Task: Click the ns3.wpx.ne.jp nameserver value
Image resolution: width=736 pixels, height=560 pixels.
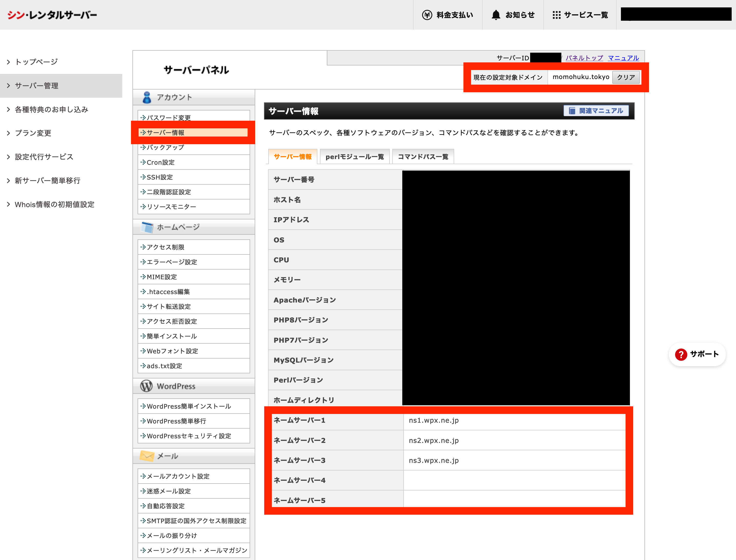Action: click(434, 460)
